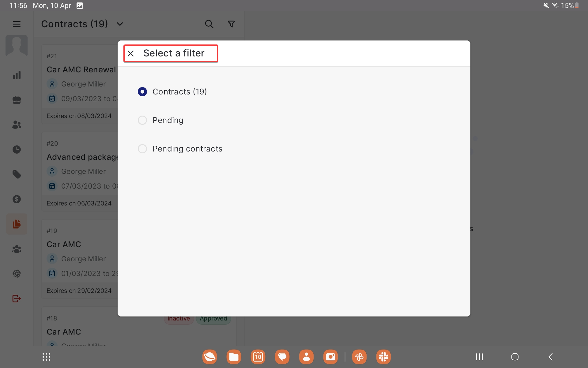Select the Contracts (19) radio option
588x368 pixels.
(142, 92)
